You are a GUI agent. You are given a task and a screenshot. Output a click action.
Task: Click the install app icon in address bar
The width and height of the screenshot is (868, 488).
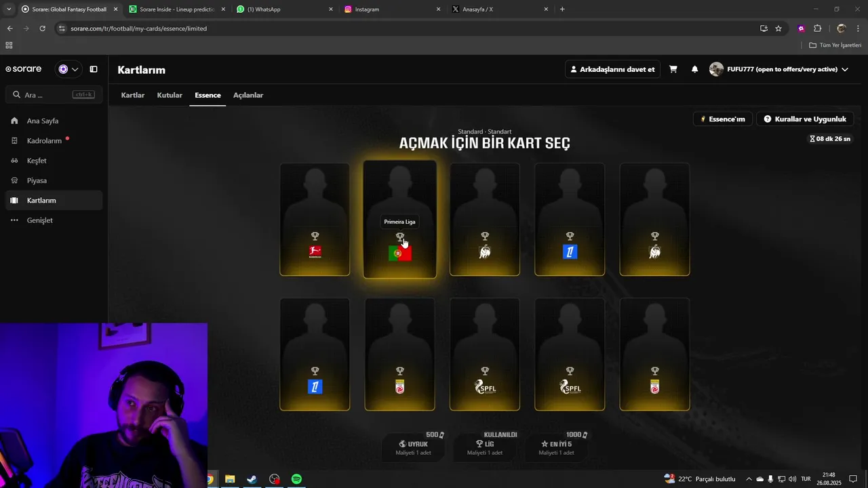coord(764,28)
